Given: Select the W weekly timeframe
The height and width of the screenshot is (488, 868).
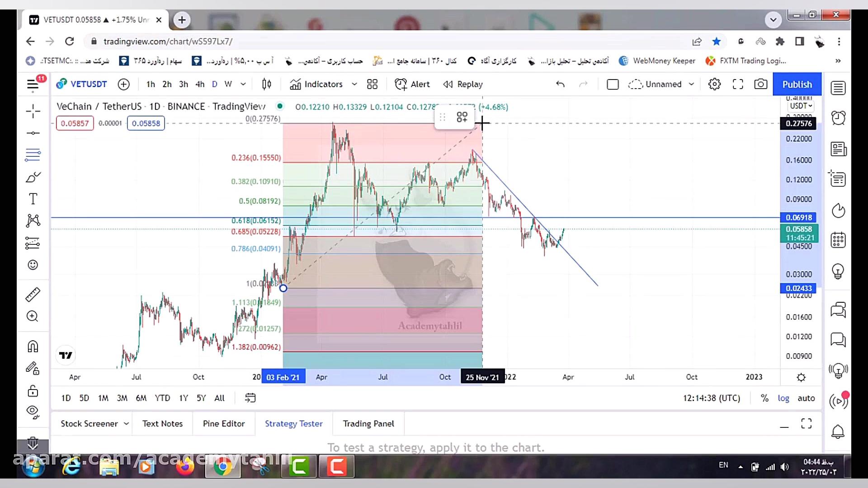Looking at the screenshot, I should pos(228,84).
